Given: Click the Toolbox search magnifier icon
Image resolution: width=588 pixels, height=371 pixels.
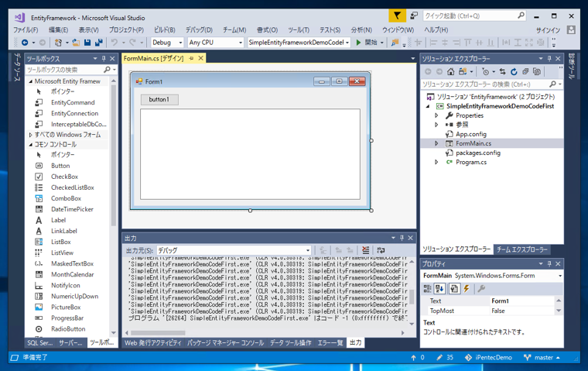Looking at the screenshot, I should (x=107, y=70).
